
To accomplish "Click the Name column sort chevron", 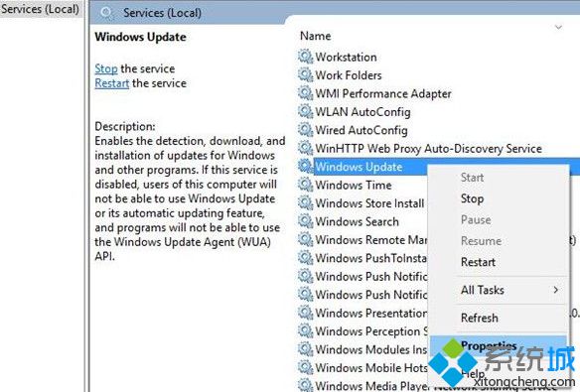I will tap(558, 28).
